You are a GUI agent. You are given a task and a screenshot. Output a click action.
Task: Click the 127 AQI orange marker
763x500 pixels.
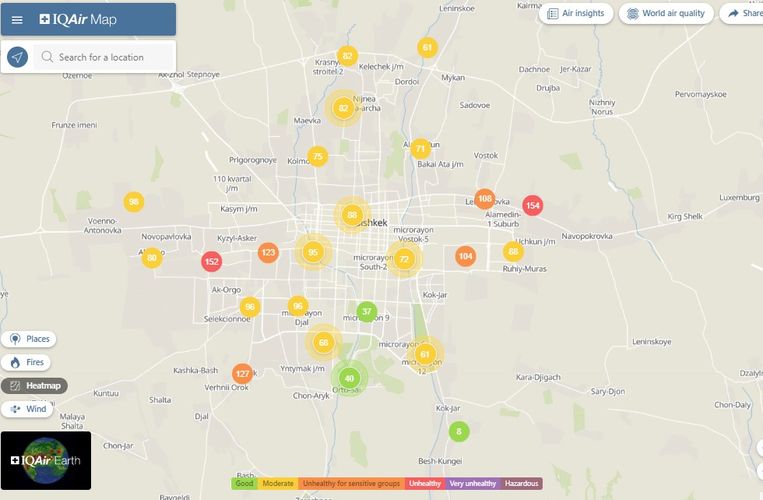(242, 373)
